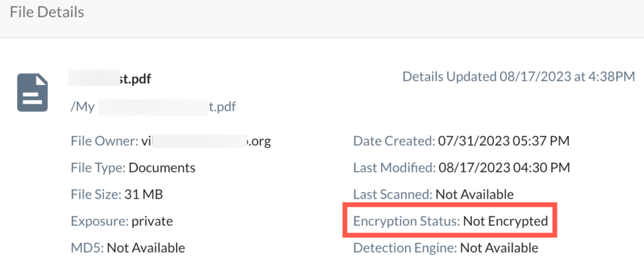Click the Detection Engine label
Screen dimensions: 644x271
tap(405, 248)
